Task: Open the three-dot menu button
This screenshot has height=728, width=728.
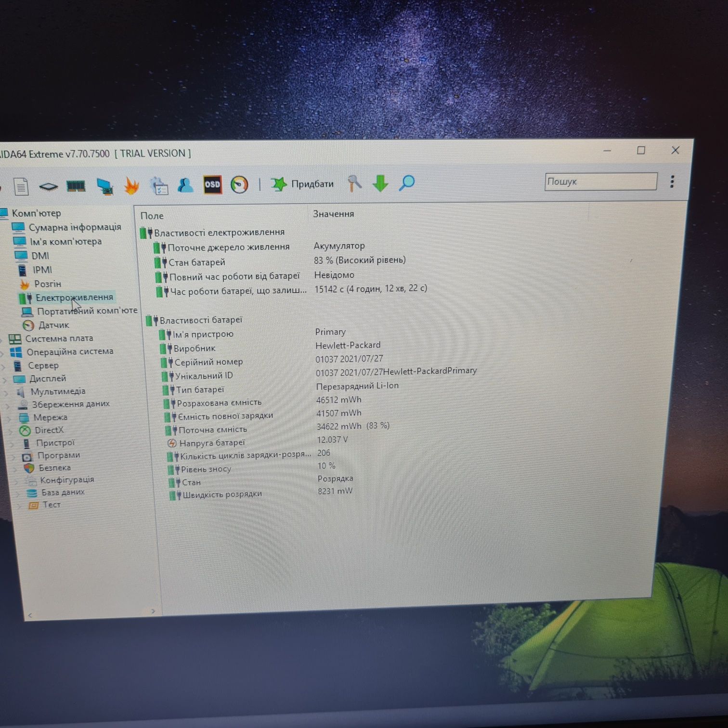Action: pyautogui.click(x=672, y=181)
